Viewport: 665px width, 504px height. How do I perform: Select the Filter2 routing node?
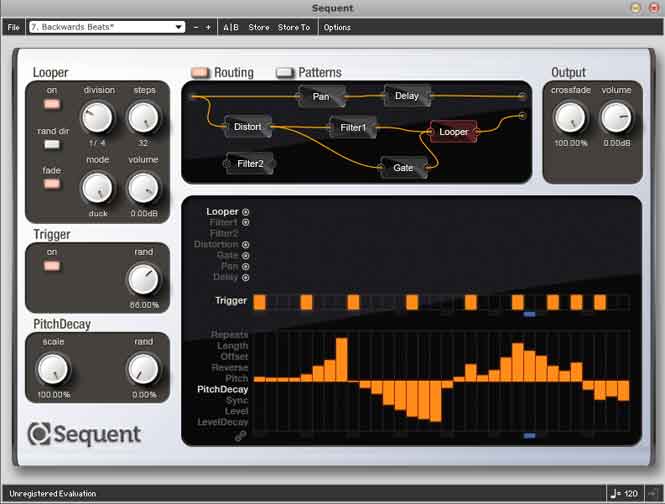(250, 164)
